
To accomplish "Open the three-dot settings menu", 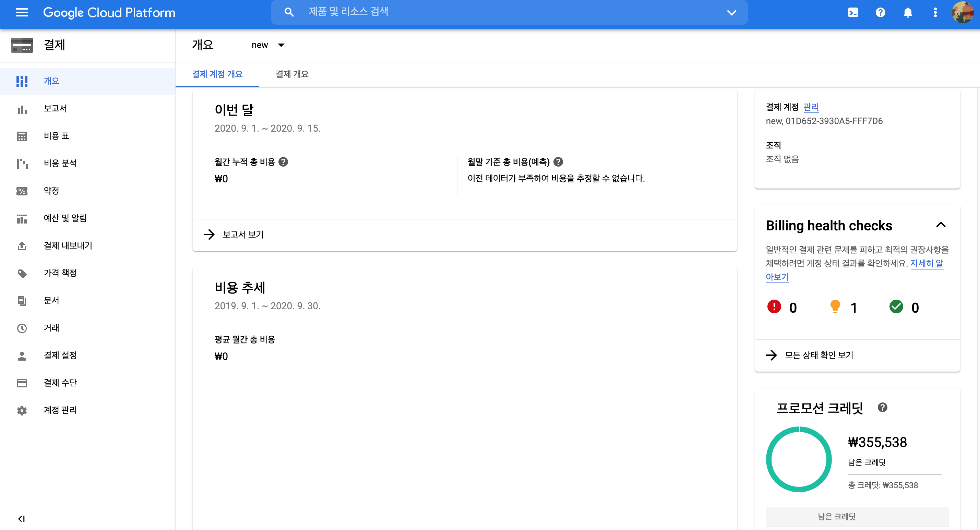I will (935, 13).
